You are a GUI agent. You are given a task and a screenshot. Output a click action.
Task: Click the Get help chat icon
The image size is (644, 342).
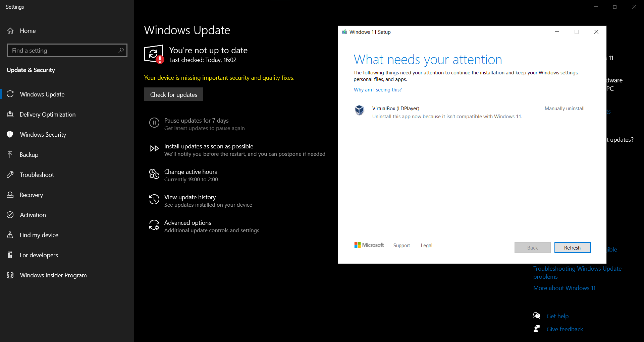click(537, 316)
